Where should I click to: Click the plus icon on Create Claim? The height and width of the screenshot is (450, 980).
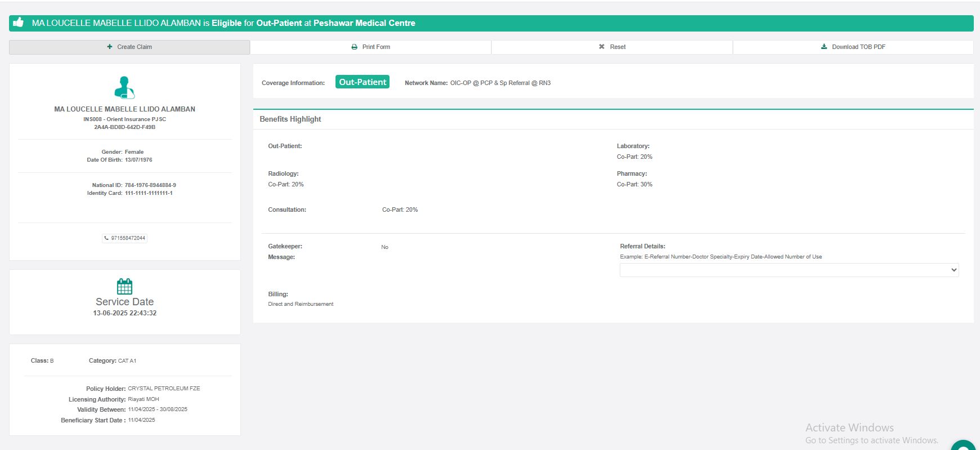pyautogui.click(x=110, y=47)
